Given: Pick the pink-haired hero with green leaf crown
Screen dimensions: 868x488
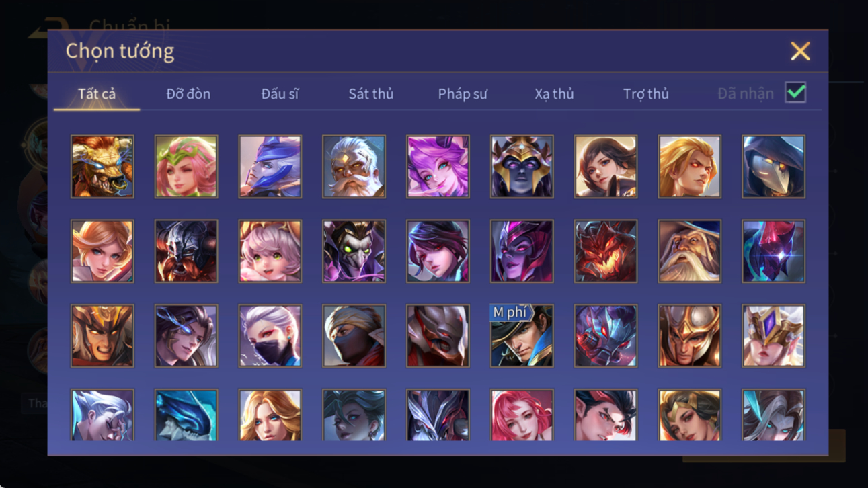Looking at the screenshot, I should click(x=186, y=167).
